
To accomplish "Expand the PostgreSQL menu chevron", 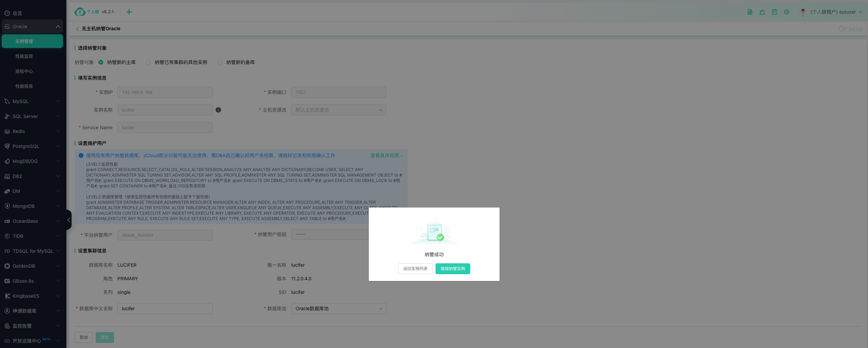I will (58, 146).
